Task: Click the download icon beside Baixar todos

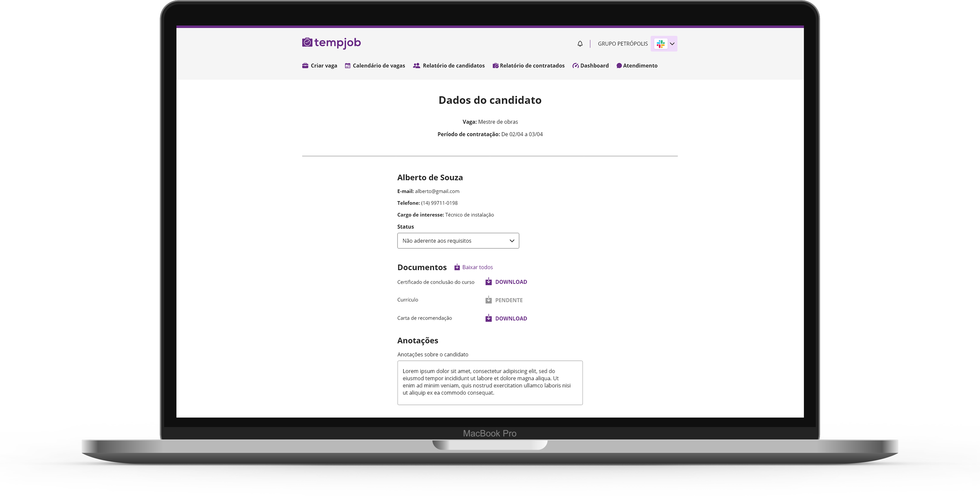Action: click(457, 267)
